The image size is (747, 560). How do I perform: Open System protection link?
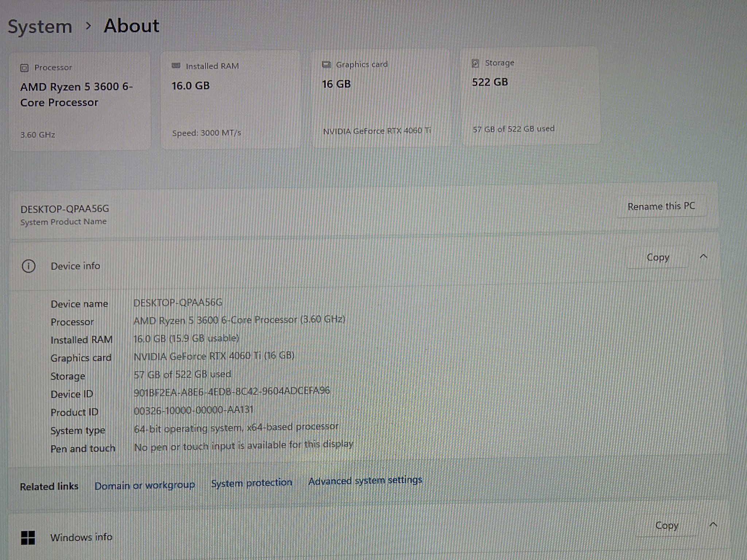click(252, 483)
